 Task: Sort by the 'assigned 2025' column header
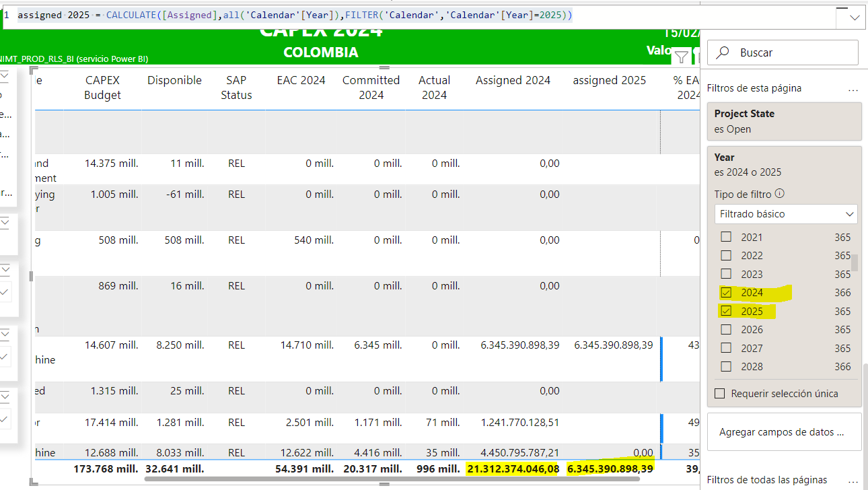(609, 81)
